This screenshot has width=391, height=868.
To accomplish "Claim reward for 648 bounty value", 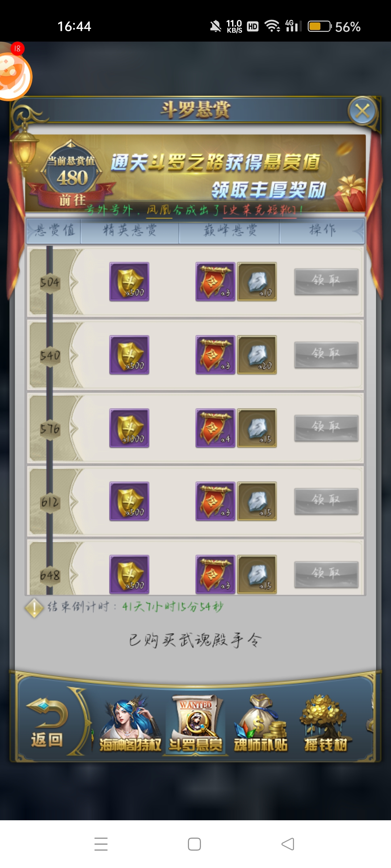I will click(x=326, y=574).
